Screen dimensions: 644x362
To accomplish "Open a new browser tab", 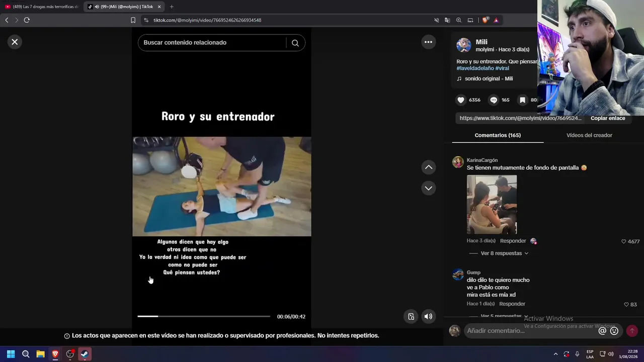I will coord(172,7).
